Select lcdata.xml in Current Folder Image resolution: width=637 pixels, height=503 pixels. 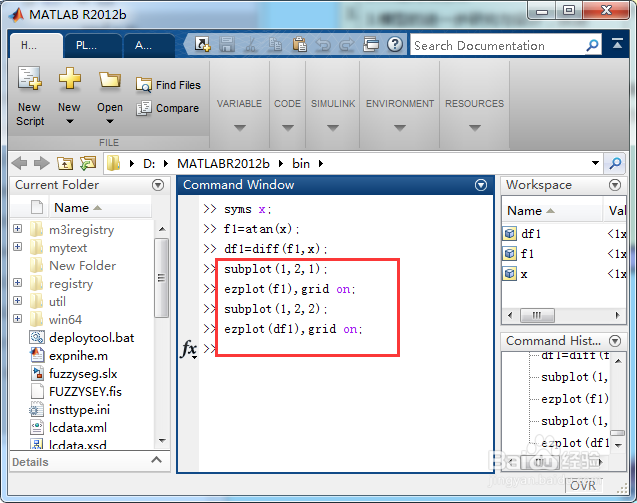coord(78,427)
